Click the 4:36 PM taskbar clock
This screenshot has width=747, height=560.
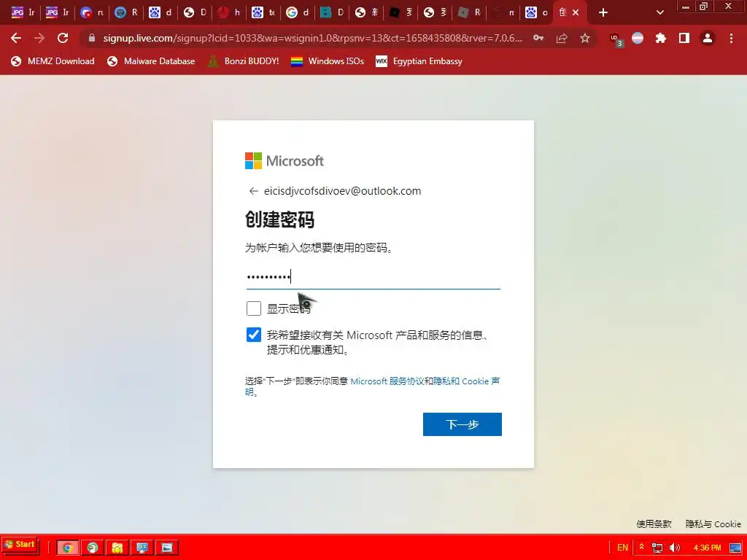[707, 548]
